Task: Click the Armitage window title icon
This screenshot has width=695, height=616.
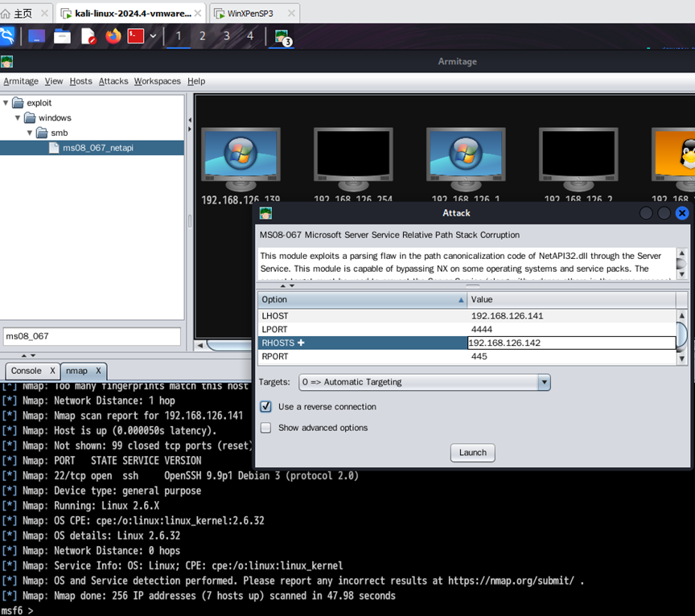Action: click(6, 62)
